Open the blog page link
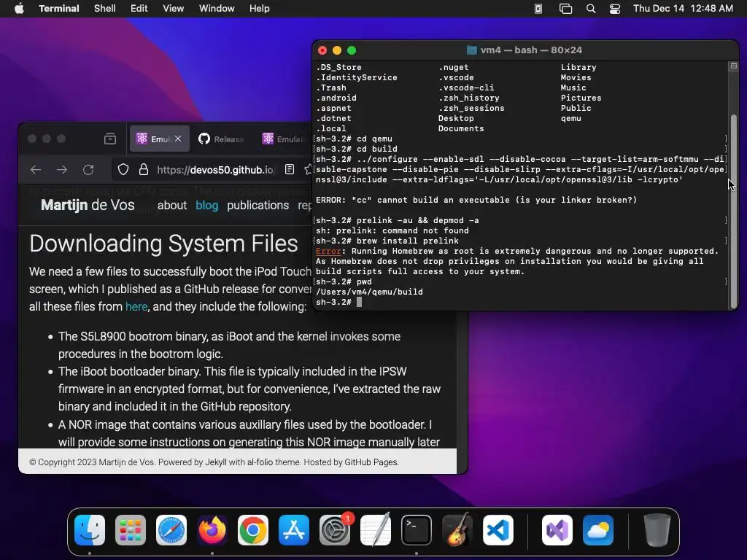Screen dimensions: 747x560 tap(206, 205)
